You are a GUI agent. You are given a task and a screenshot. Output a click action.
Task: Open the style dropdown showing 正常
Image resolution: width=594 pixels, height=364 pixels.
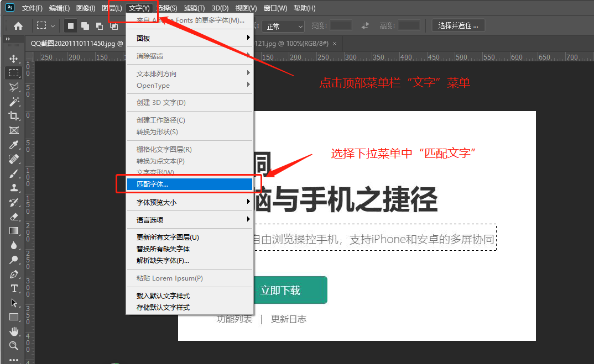pos(283,26)
